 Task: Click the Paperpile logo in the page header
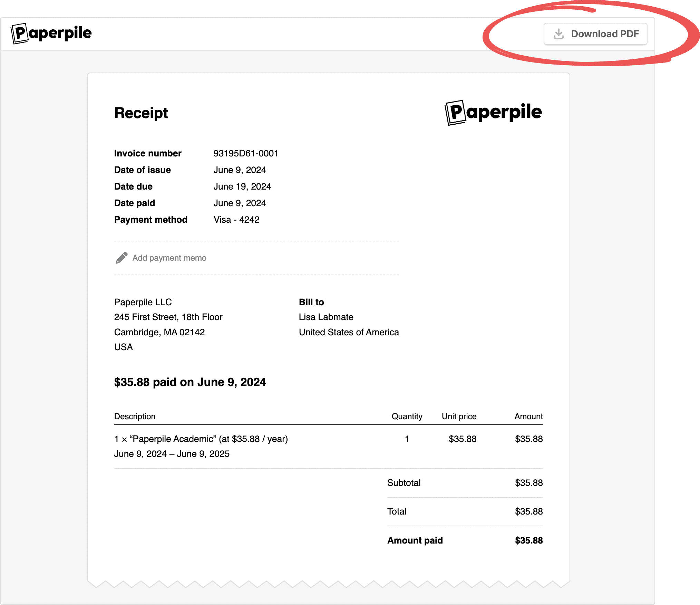[x=51, y=33]
